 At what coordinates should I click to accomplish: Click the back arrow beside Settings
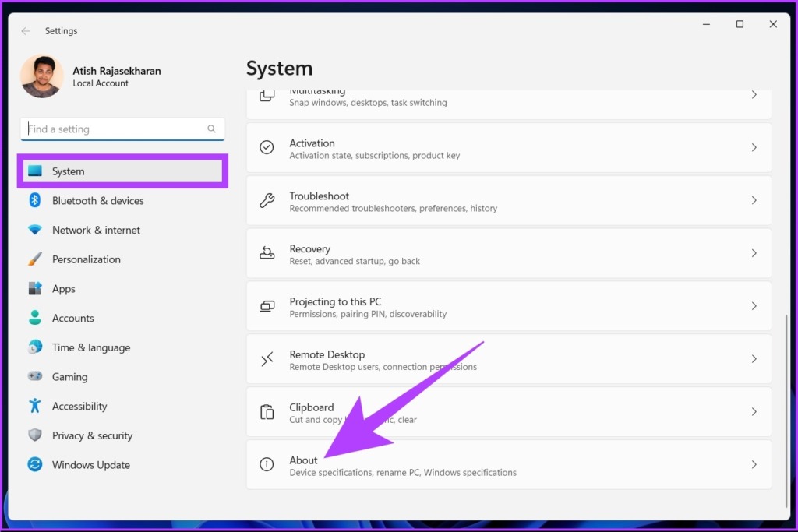[x=26, y=31]
